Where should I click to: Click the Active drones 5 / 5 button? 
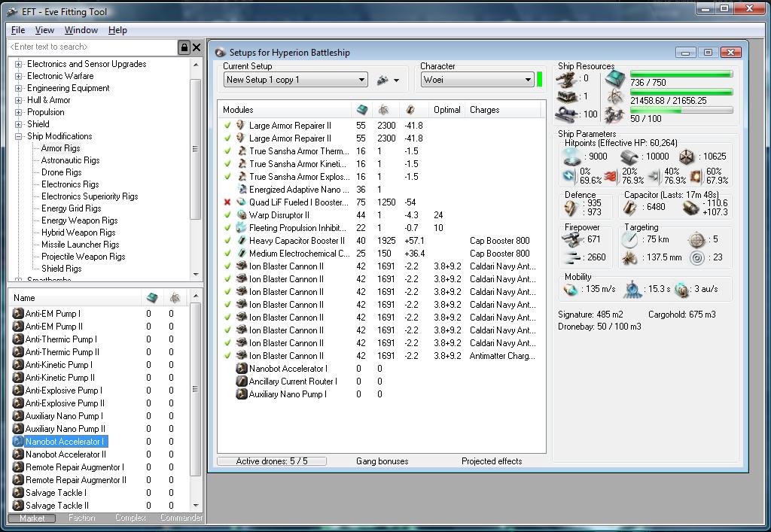pyautogui.click(x=272, y=461)
